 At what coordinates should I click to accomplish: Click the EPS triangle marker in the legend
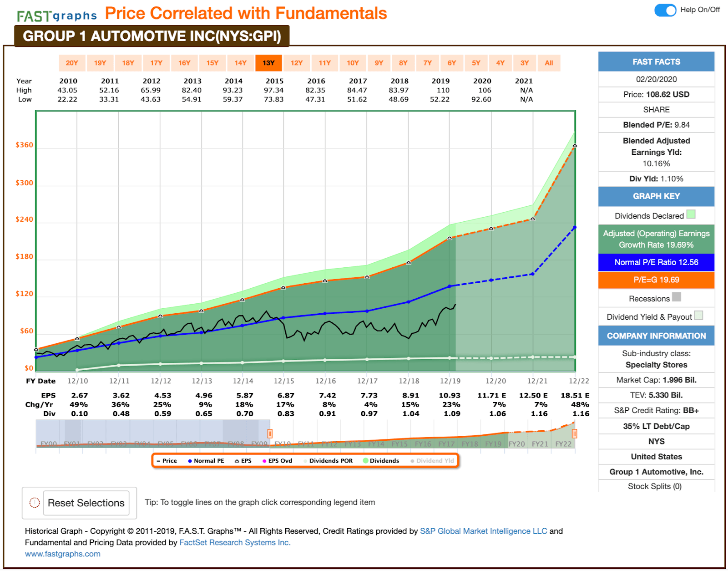(237, 460)
